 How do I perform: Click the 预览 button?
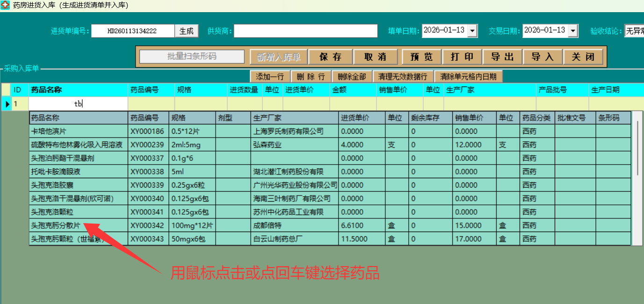click(421, 57)
